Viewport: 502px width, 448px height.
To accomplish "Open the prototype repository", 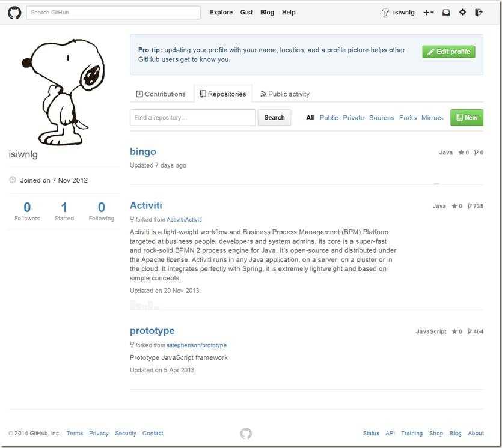I will click(x=152, y=331).
